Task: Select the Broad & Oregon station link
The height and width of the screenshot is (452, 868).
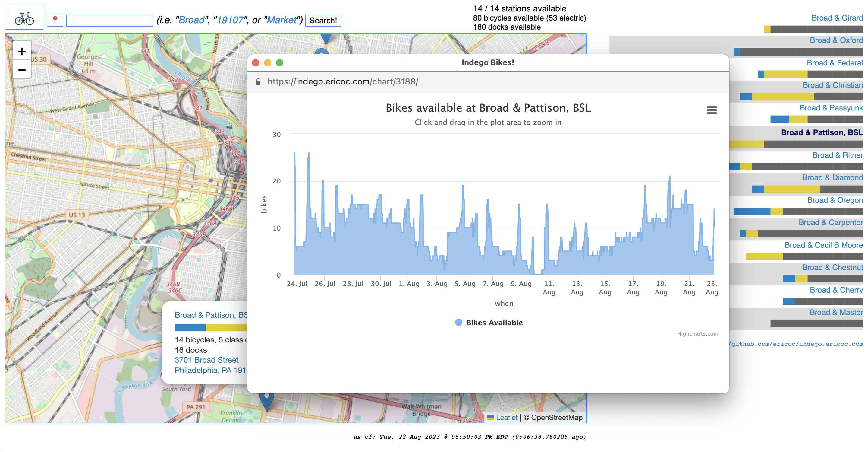Action: pos(835,200)
